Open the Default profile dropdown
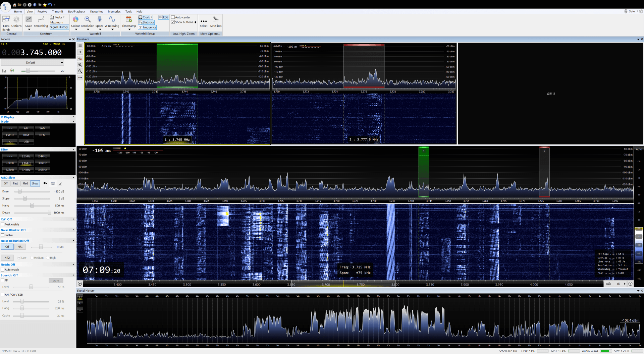Viewport: 644px width, 354px height. (x=32, y=62)
